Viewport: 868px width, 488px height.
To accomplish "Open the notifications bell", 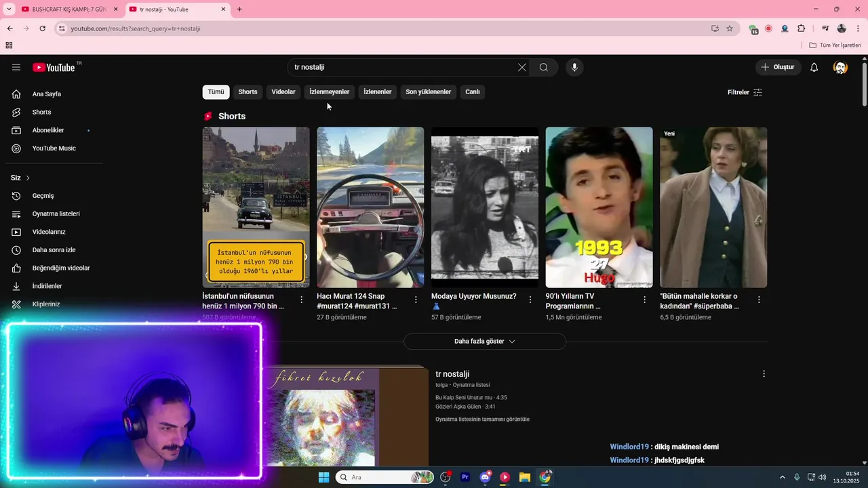I will [814, 67].
